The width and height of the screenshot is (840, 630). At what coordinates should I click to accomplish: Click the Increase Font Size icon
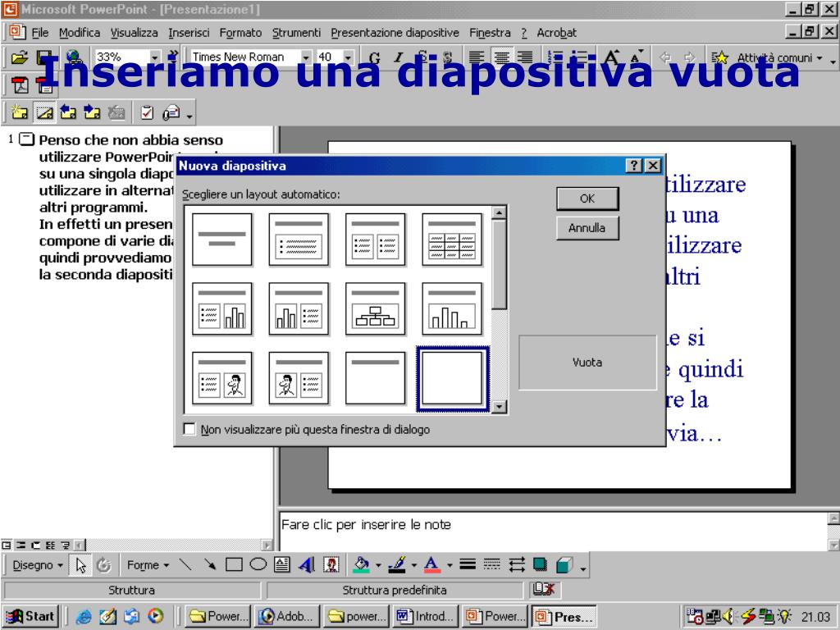point(611,57)
